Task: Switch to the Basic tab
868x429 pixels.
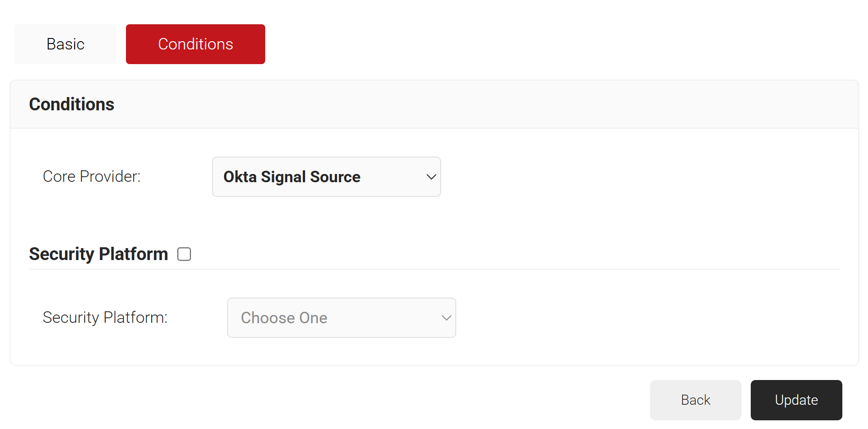Action: click(66, 44)
